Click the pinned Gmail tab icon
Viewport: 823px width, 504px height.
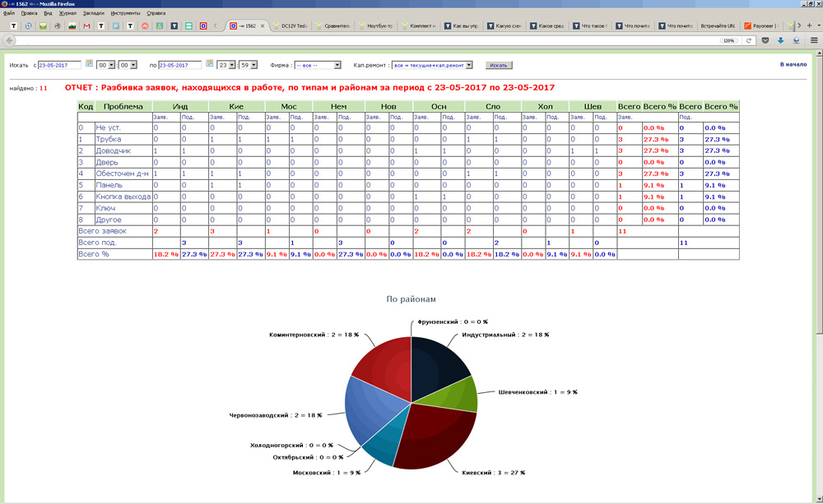pos(86,26)
